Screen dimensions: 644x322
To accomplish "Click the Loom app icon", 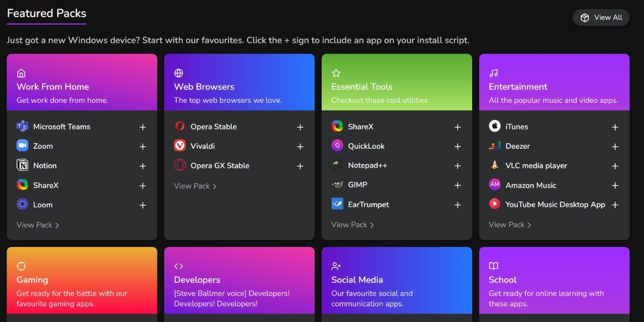I will pos(22,204).
